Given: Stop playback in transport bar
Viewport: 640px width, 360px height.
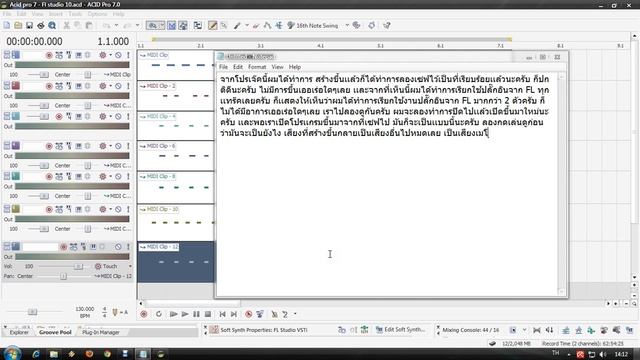Looking at the screenshot, I should pos(208,314).
